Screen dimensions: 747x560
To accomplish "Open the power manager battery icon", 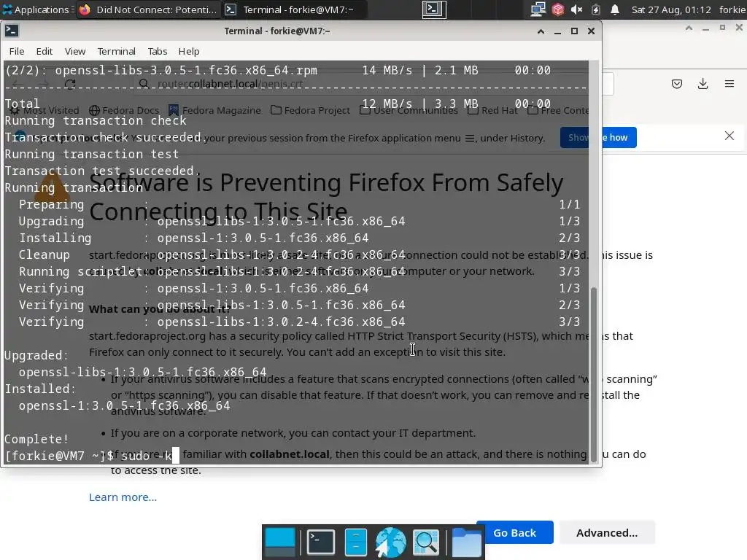I will pos(595,9).
